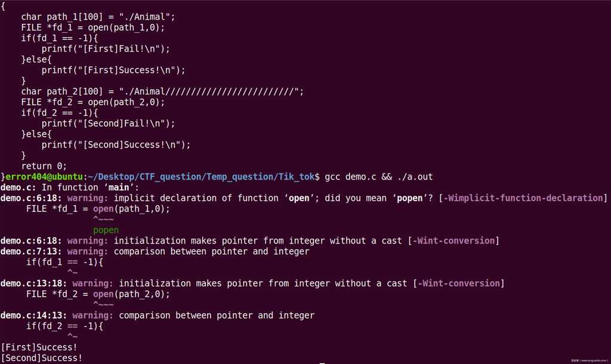Click the "[Second]Success!" program output line
This screenshot has height=364, width=611.
point(42,358)
